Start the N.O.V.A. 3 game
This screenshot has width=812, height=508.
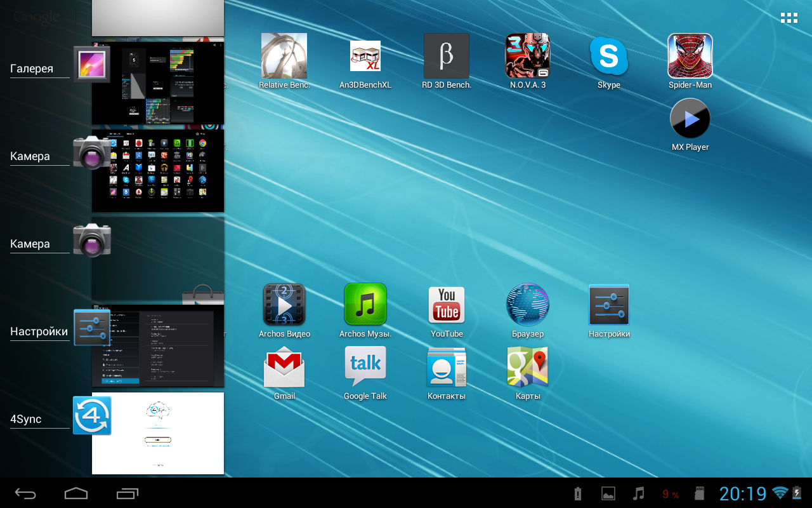point(528,61)
